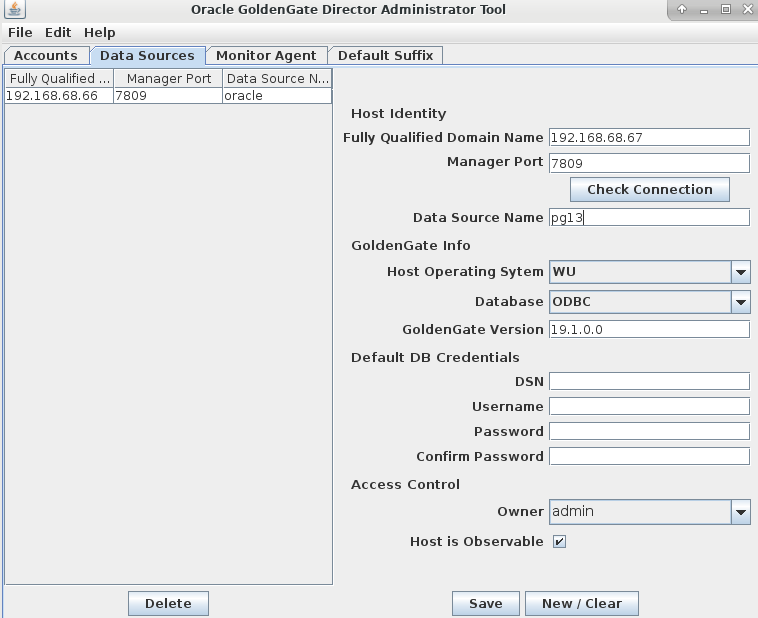This screenshot has width=758, height=618.
Task: Expand the Database dropdown arrow
Action: coord(741,302)
